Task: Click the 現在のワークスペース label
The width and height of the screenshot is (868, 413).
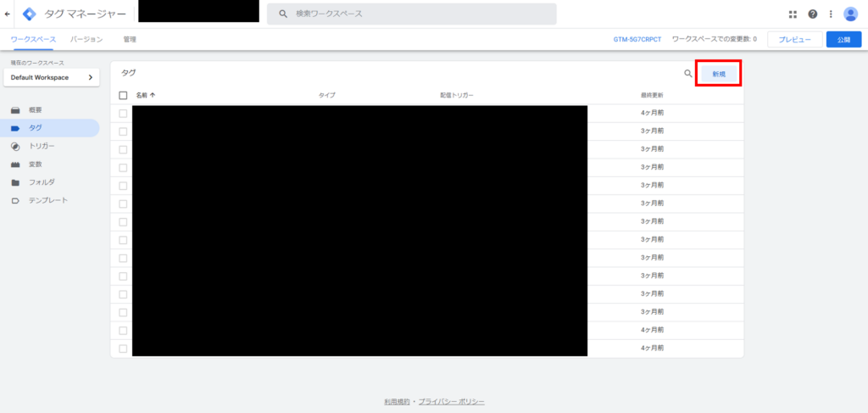Action: (37, 63)
